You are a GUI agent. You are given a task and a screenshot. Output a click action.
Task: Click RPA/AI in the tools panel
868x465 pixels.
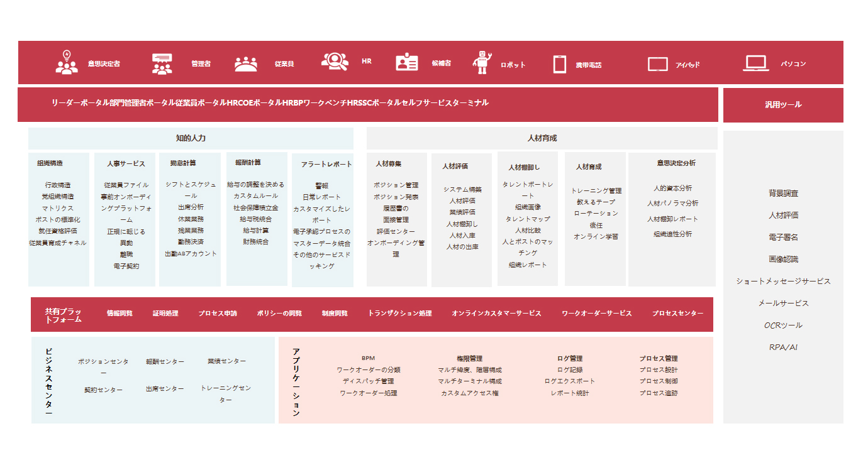coord(784,347)
